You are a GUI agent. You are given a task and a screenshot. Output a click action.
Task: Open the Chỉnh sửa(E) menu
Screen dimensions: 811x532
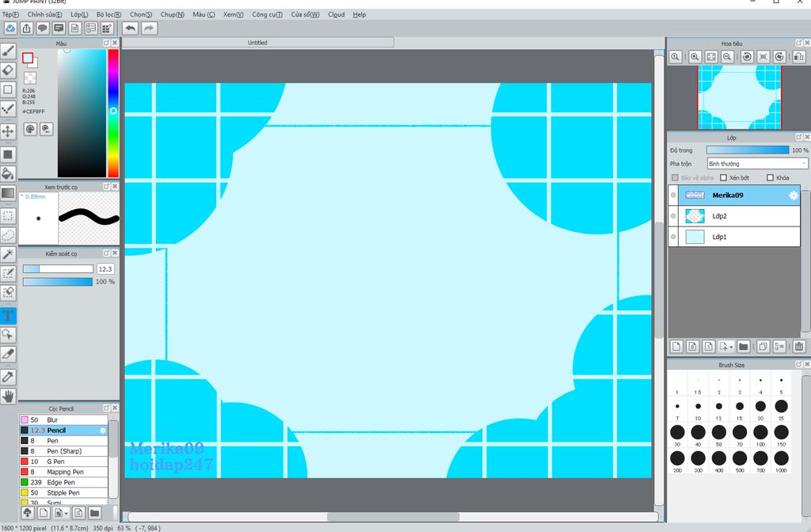(x=44, y=14)
